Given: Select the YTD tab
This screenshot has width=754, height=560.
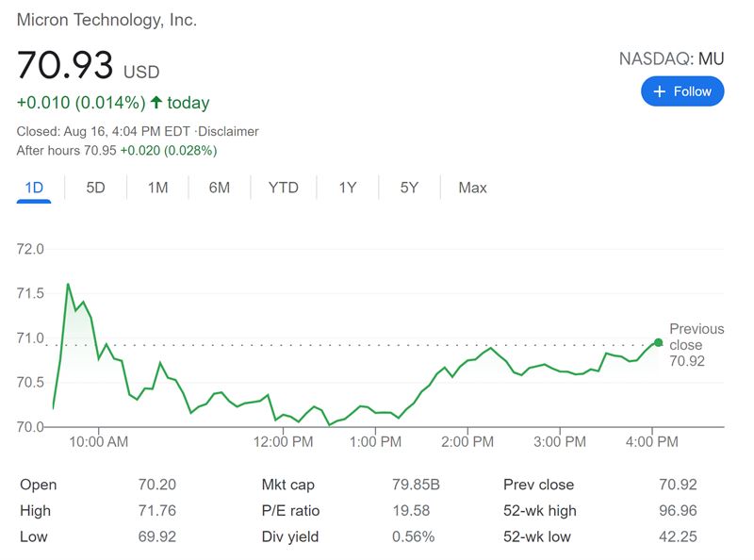Looking at the screenshot, I should point(284,188).
